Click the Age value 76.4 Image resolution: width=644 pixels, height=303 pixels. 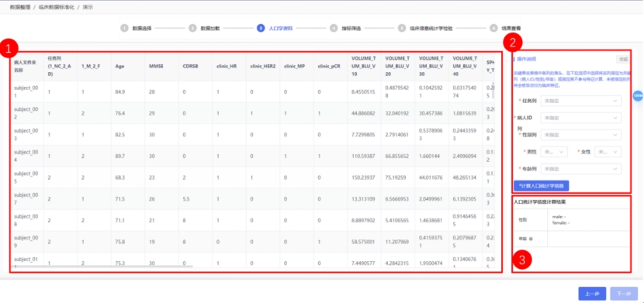click(120, 113)
